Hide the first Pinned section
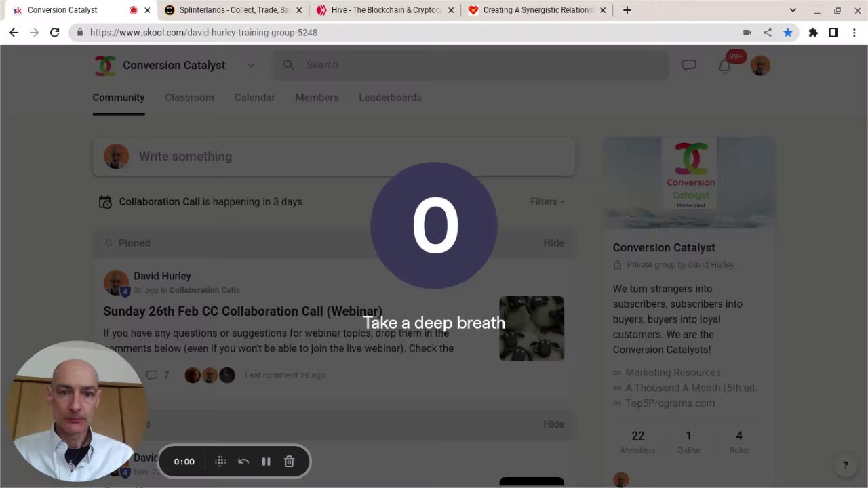Image resolution: width=868 pixels, height=488 pixels. pos(553,243)
